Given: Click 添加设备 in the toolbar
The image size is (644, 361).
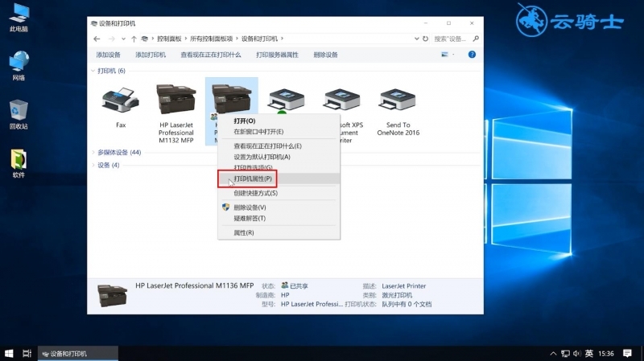Looking at the screenshot, I should click(x=109, y=55).
